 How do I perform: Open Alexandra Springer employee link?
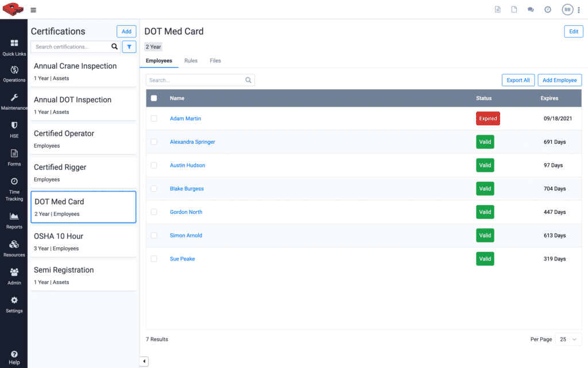(192, 141)
